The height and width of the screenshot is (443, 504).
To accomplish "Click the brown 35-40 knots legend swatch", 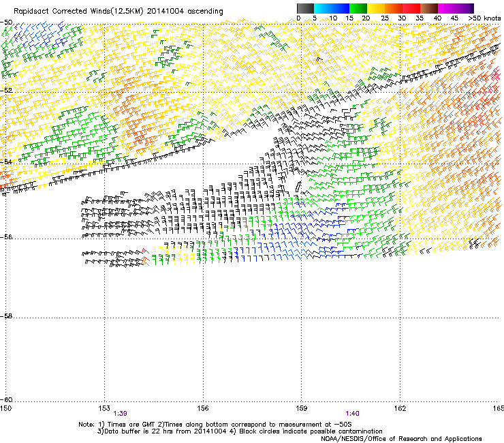I will coord(429,8).
